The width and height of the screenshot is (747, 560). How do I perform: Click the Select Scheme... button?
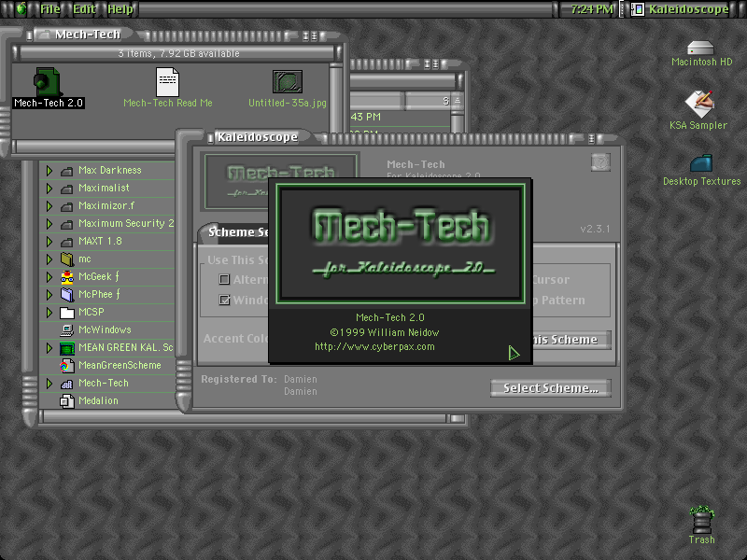coord(551,388)
